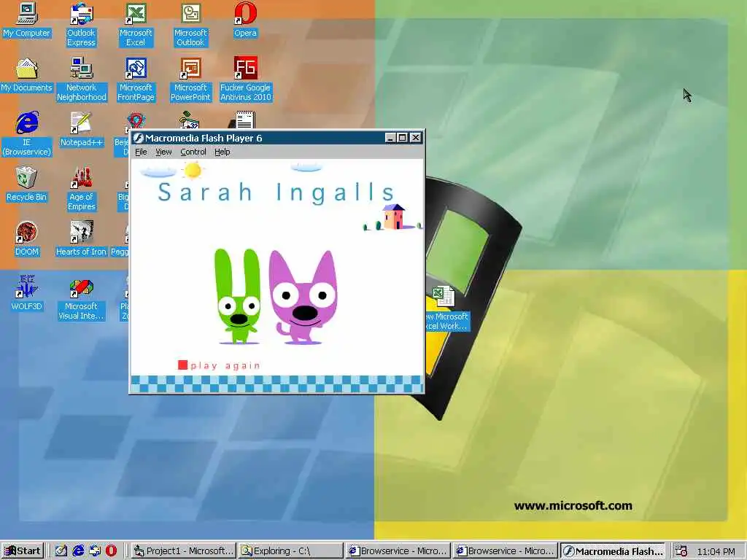This screenshot has height=560, width=747.
Task: Select the Recycle Bin icon
Action: click(x=27, y=184)
